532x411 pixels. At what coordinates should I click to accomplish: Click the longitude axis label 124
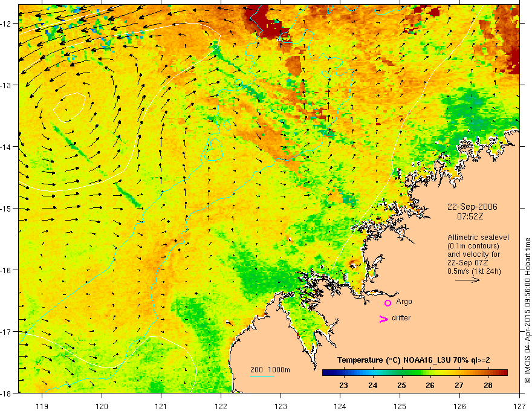tap(340, 406)
